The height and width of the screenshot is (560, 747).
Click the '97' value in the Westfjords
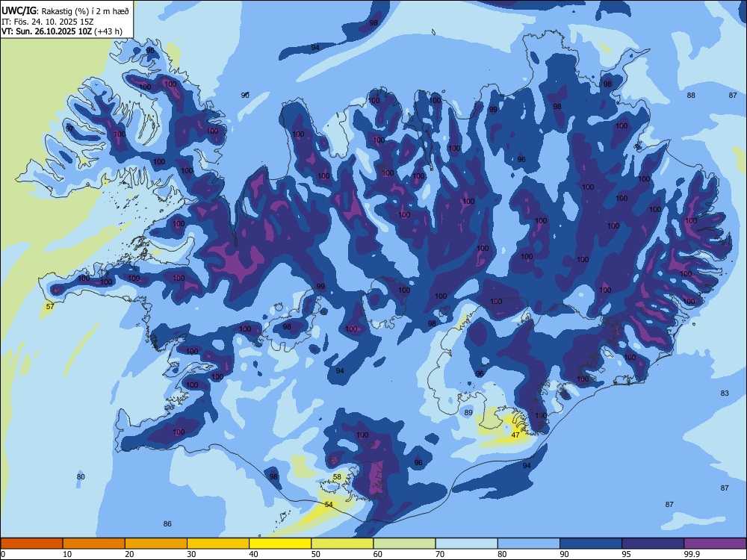[69, 129]
